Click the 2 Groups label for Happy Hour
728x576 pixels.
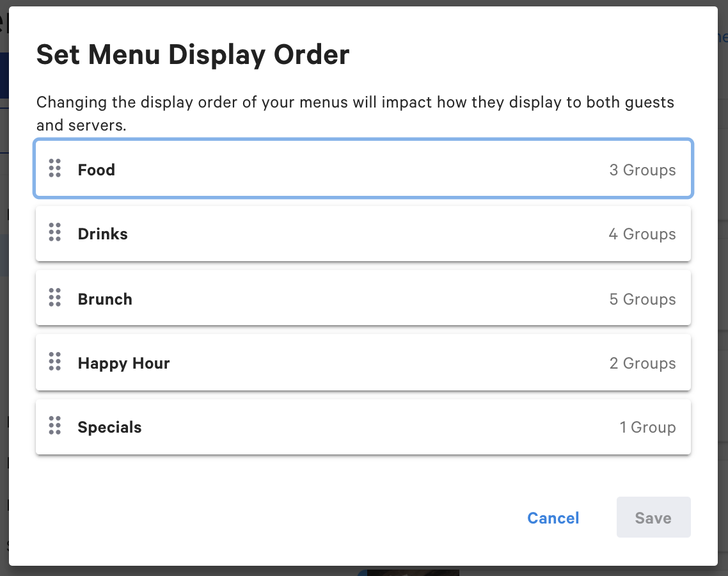coord(642,362)
